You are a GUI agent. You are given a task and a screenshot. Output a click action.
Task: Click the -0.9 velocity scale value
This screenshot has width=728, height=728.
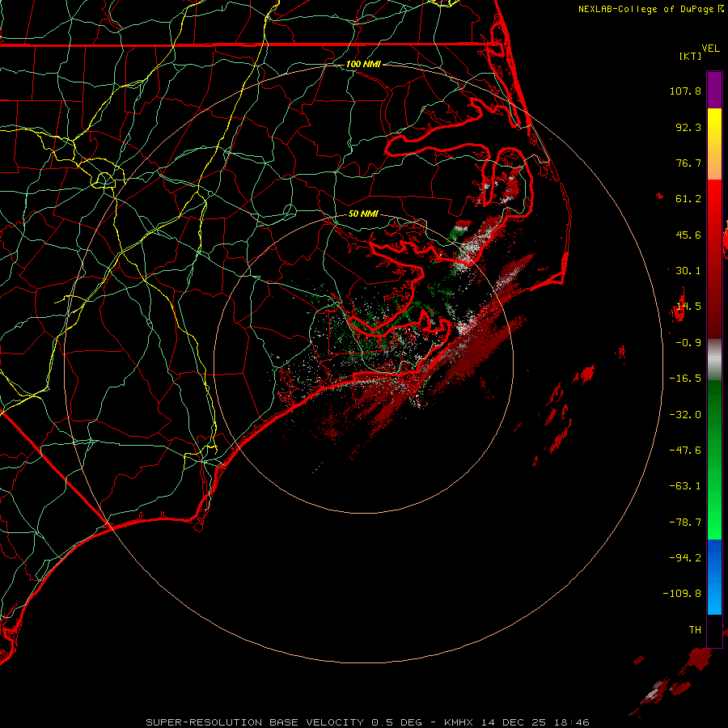(x=688, y=343)
